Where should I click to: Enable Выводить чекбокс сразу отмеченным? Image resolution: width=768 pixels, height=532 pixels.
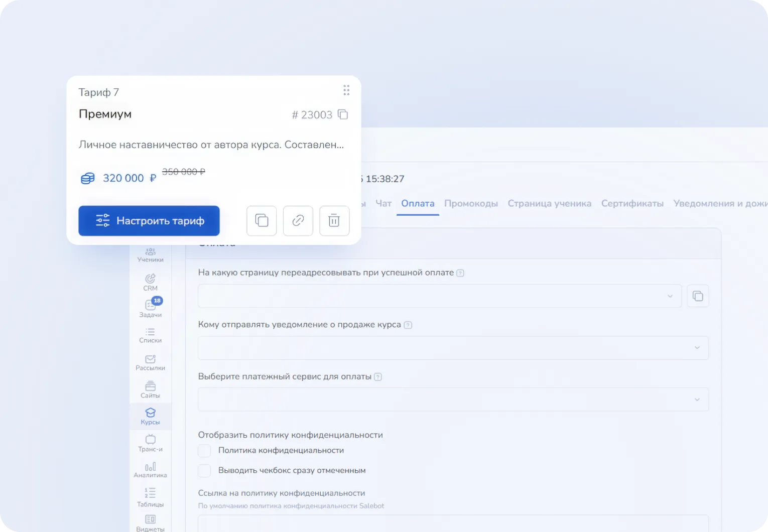tap(204, 471)
